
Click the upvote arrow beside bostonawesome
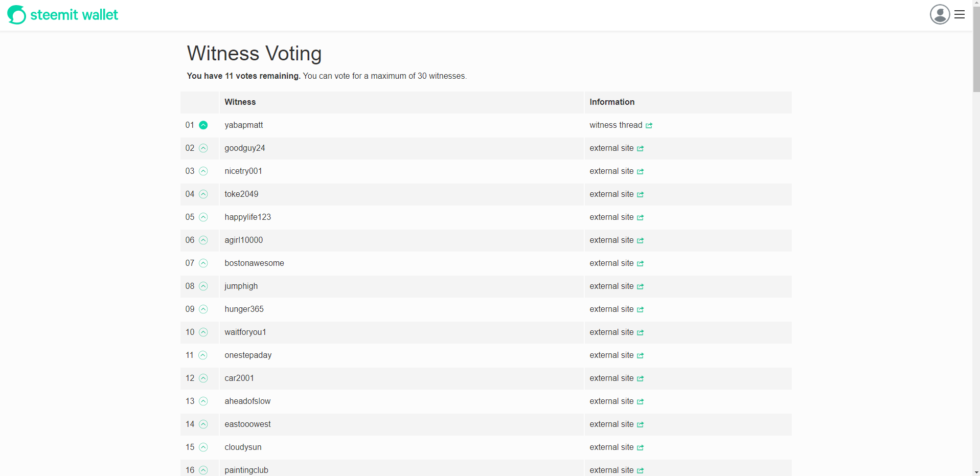click(203, 263)
